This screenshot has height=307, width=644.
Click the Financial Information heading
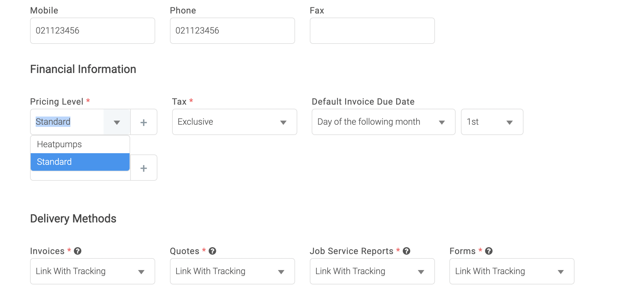tap(83, 69)
